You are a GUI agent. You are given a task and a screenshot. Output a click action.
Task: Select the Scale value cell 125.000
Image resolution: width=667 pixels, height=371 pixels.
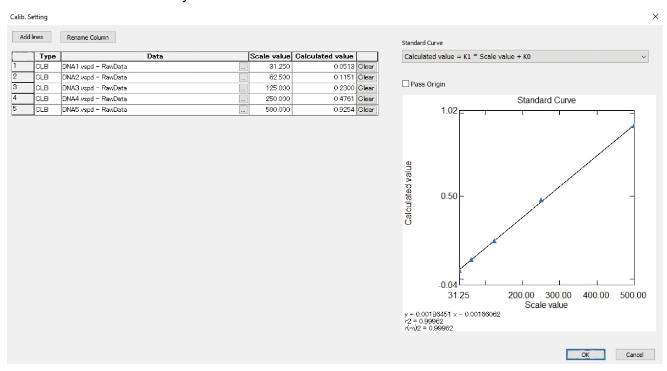point(270,88)
